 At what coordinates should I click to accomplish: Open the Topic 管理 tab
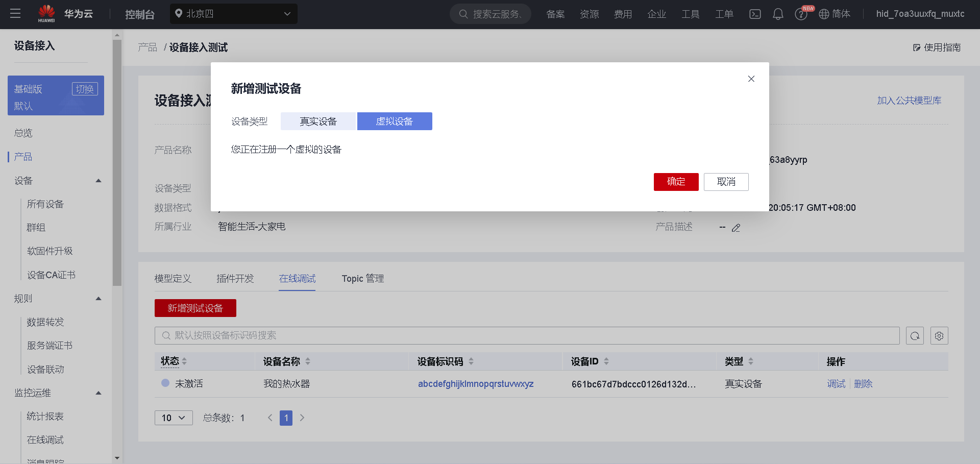click(363, 279)
